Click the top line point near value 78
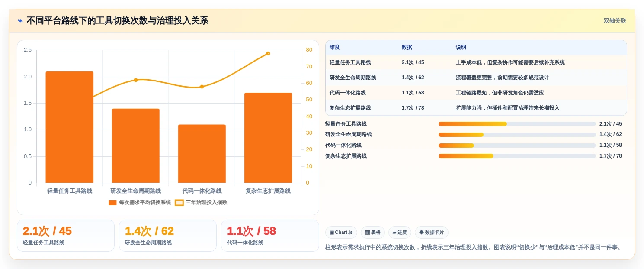Screen dimensions: 644x269 (268, 53)
